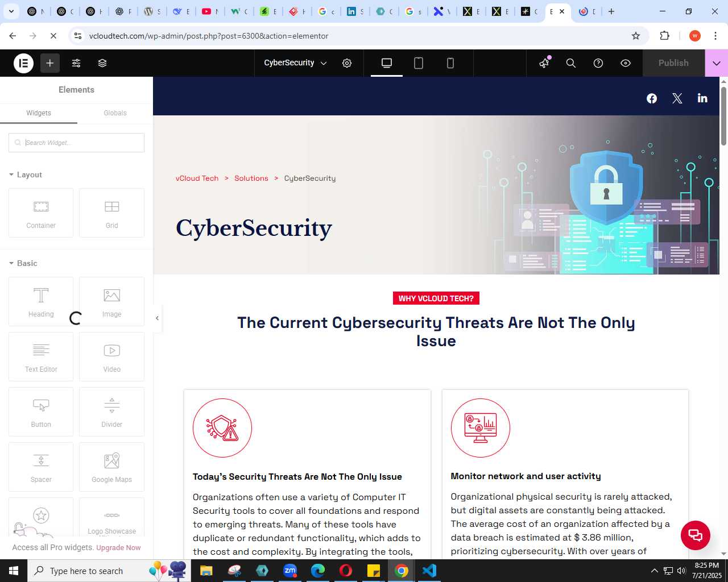Switch to Mobile responsive view
Viewport: 728px width, 582px height.
(x=450, y=63)
